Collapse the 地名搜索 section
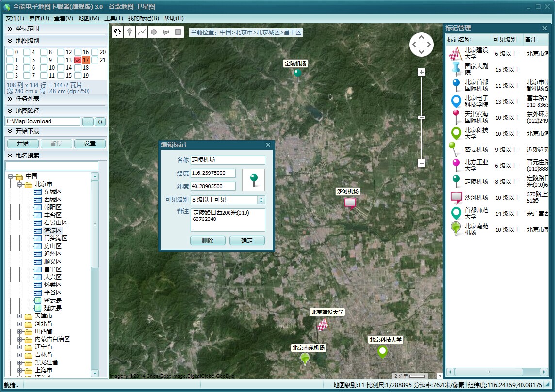 pos(10,156)
